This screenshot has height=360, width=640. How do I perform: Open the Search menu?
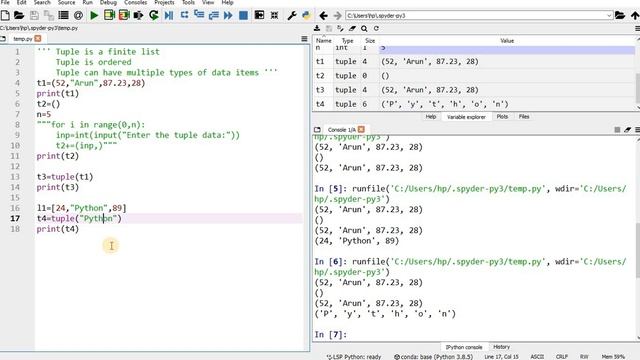point(42,2)
